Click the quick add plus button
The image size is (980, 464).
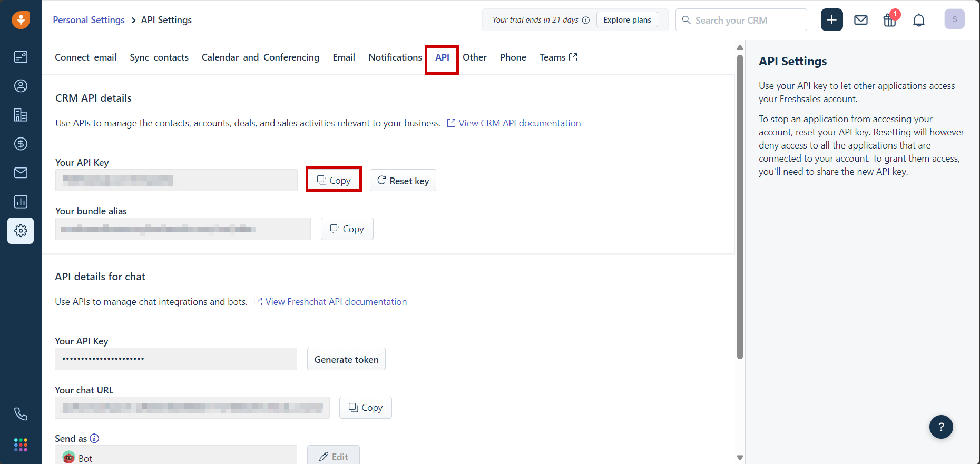tap(832, 20)
